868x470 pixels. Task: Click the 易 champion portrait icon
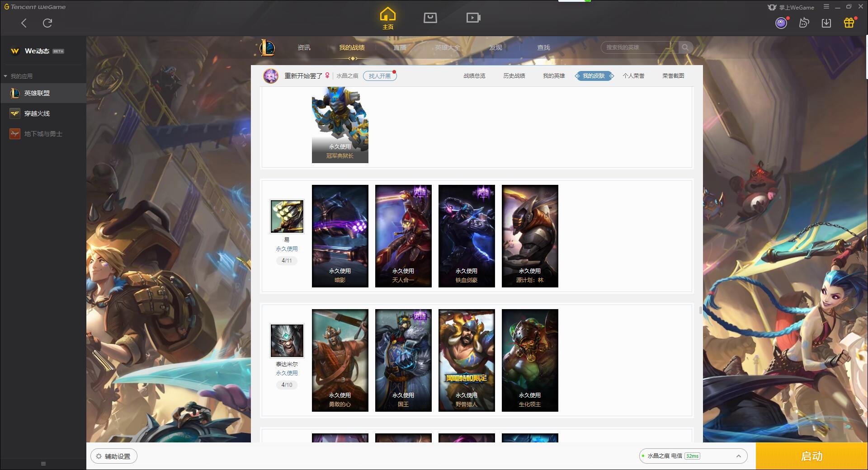pyautogui.click(x=287, y=216)
